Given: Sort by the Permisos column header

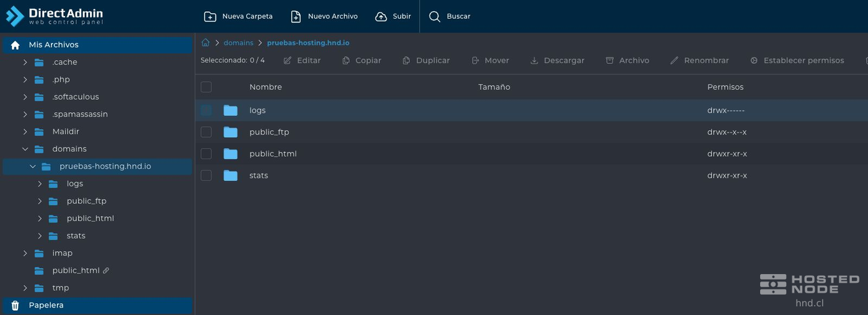Looking at the screenshot, I should coord(725,87).
